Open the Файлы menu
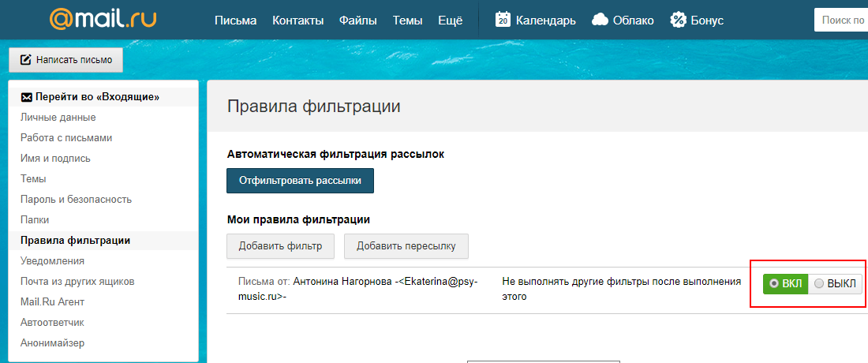 358,21
